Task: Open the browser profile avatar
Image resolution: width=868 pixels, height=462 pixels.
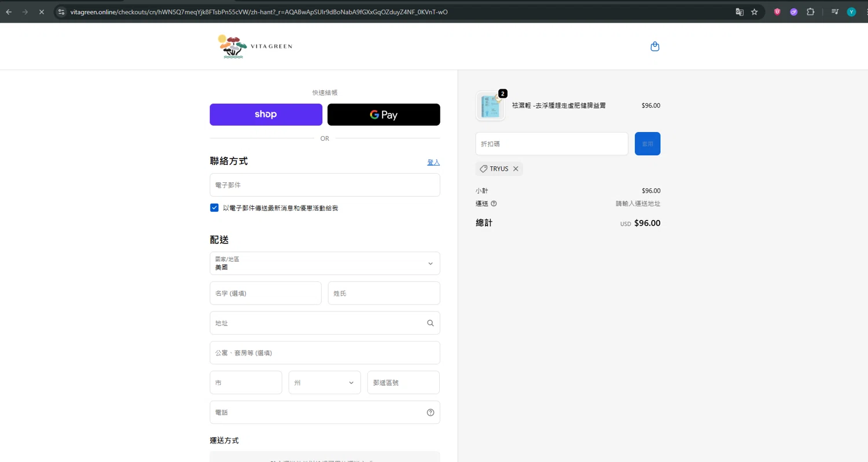Action: coord(851,12)
